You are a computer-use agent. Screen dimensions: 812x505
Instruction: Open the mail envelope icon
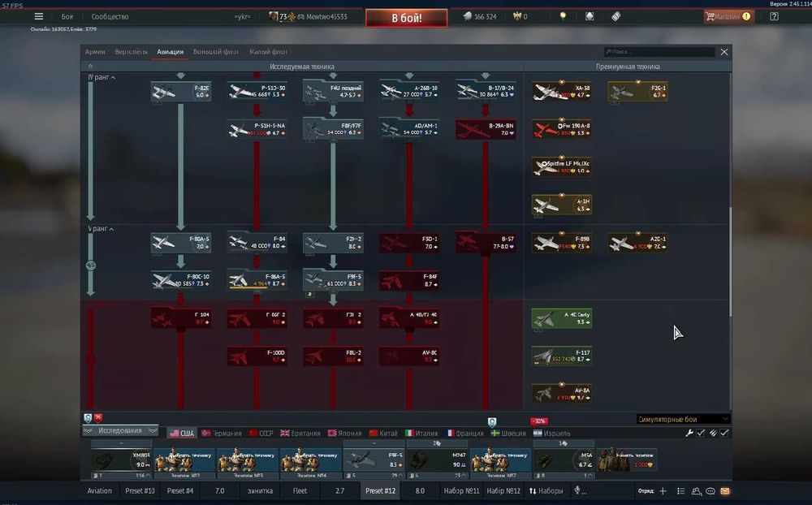pyautogui.click(x=725, y=490)
